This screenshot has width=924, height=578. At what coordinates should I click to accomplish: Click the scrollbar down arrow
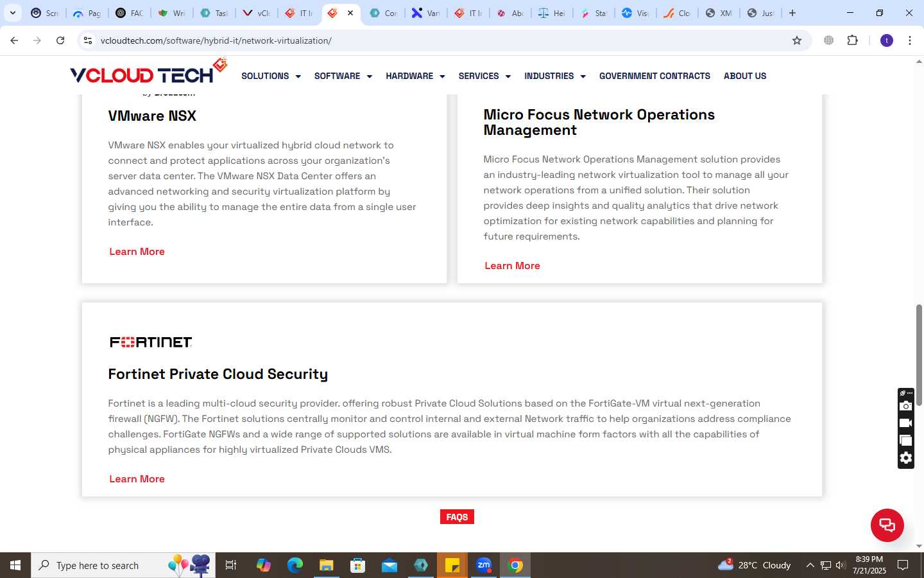919,547
